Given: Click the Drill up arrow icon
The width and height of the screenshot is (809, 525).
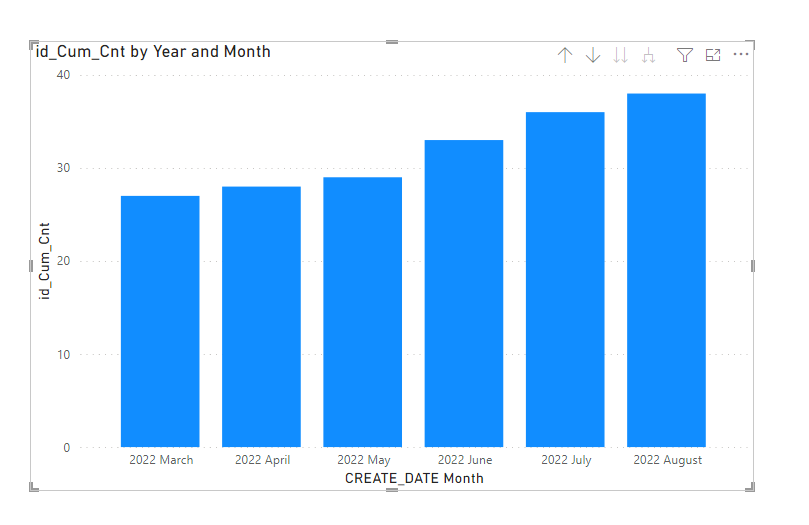Looking at the screenshot, I should (x=565, y=55).
